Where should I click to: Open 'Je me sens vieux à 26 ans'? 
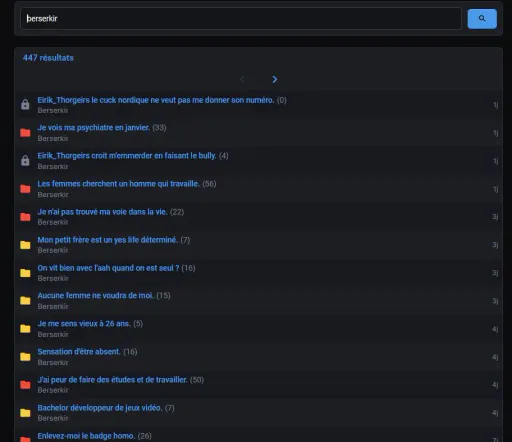[84, 324]
